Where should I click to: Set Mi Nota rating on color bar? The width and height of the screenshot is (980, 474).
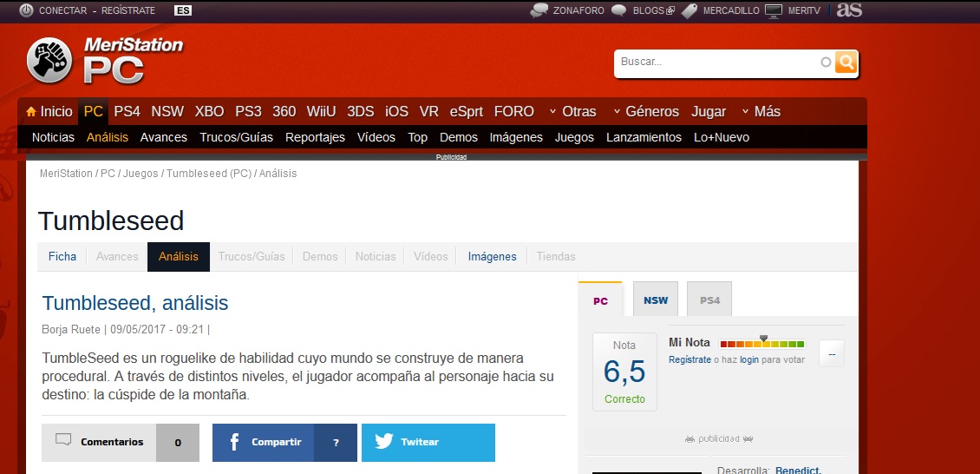762,343
